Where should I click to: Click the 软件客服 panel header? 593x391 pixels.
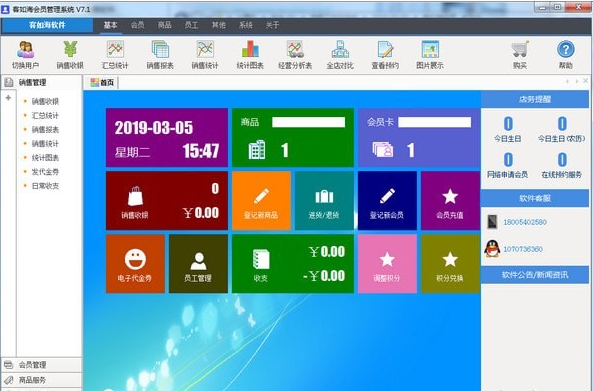coord(535,198)
